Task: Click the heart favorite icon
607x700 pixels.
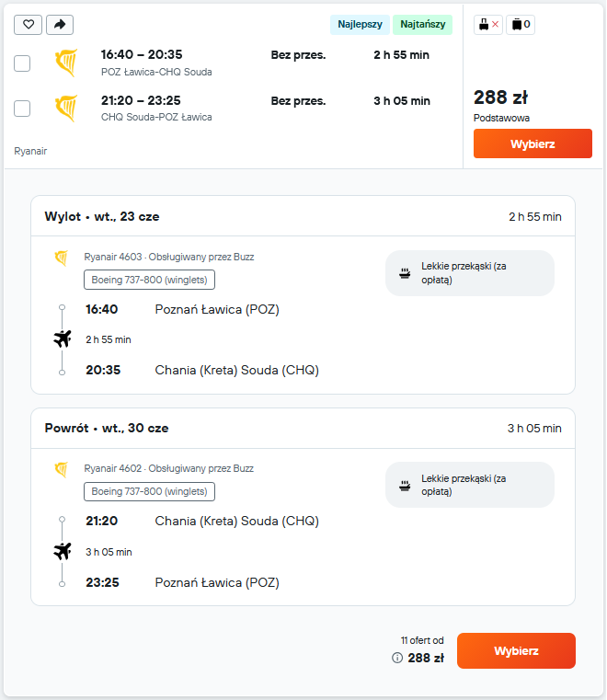Action: 29,25
